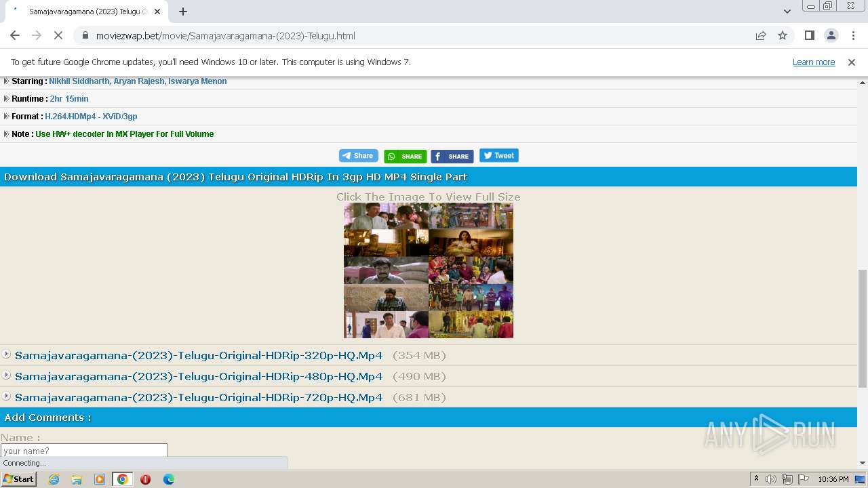The height and width of the screenshot is (488, 868).
Task: Open a new tab with the plus button
Action: pos(183,12)
